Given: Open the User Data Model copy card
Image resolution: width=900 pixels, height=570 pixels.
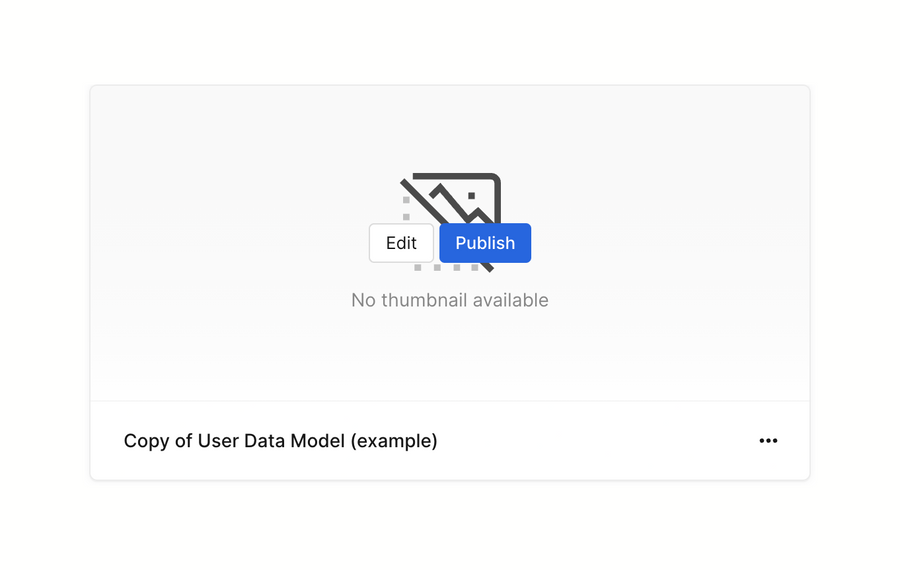Looking at the screenshot, I should click(x=280, y=441).
